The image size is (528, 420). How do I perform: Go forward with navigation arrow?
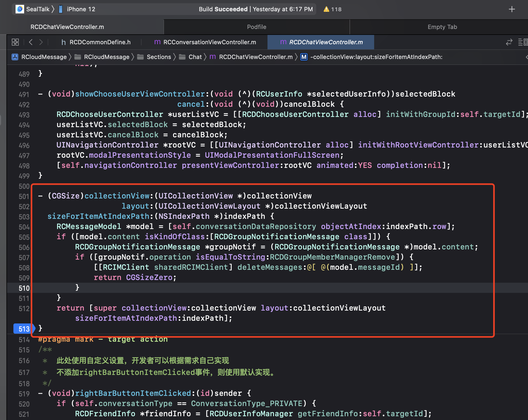41,42
